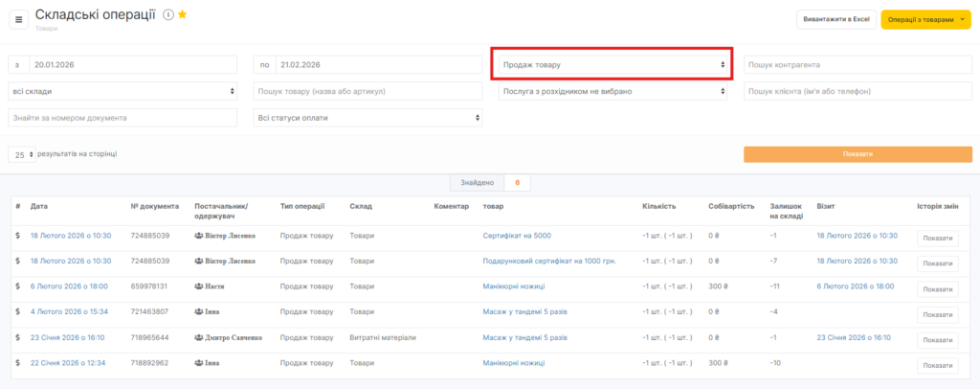Click the people icon beside Дмитро Савченко
The width and height of the screenshot is (980, 389).
point(198,337)
